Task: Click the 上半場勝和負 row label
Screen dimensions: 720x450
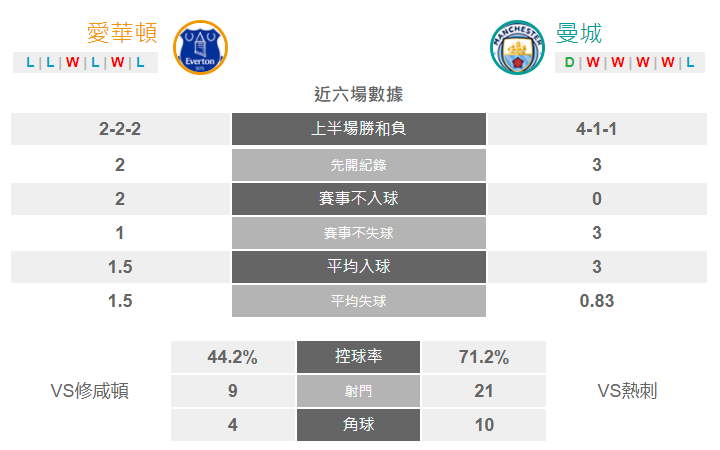Action: click(x=359, y=129)
